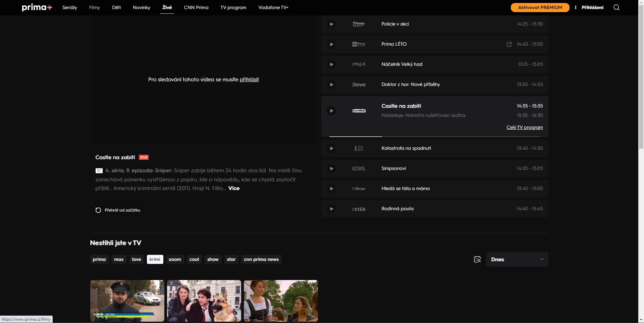Click the external link icon beside Prima LÉTO
This screenshot has height=323, width=644.
point(509,44)
